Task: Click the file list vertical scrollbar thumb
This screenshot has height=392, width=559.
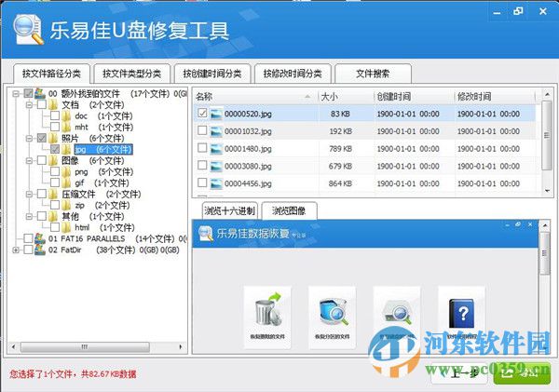Action: (x=547, y=135)
